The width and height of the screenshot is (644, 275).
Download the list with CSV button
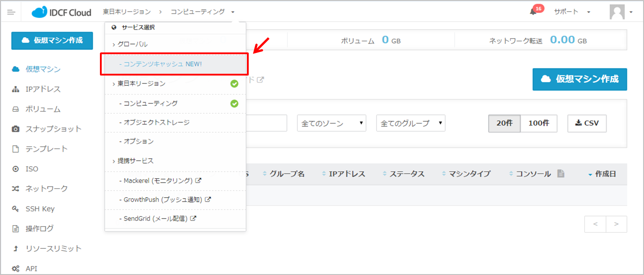point(587,123)
